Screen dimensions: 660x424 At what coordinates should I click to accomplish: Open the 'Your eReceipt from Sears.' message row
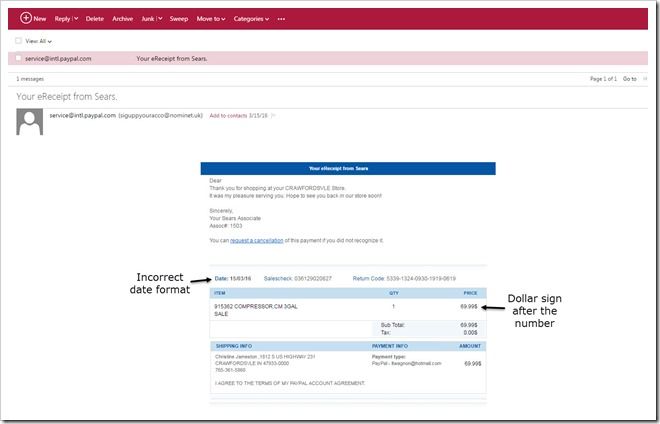(x=328, y=59)
